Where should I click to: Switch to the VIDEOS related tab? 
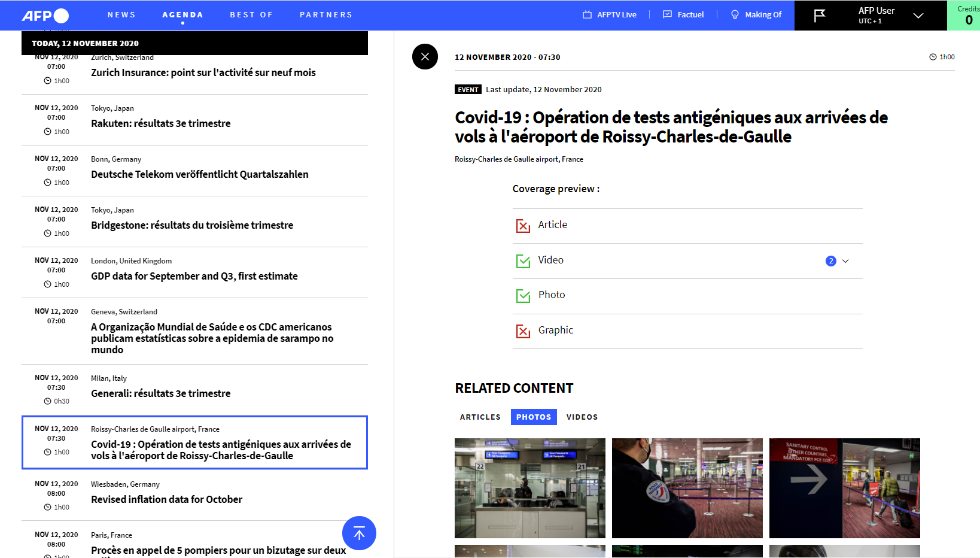582,417
